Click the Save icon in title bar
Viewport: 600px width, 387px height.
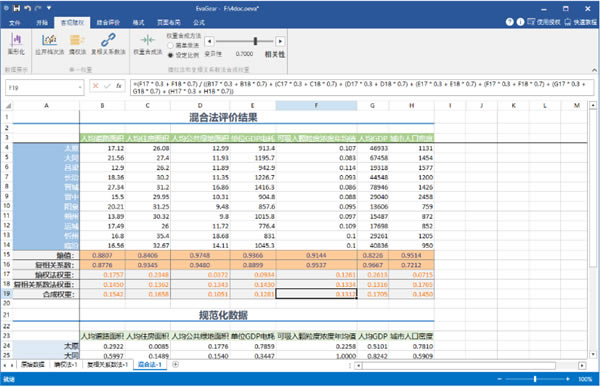(x=16, y=8)
